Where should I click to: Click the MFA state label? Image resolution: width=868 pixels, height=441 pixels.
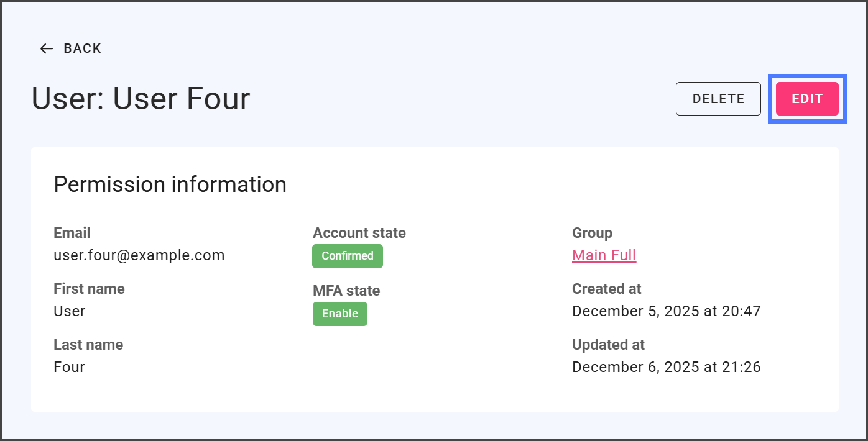tap(346, 291)
